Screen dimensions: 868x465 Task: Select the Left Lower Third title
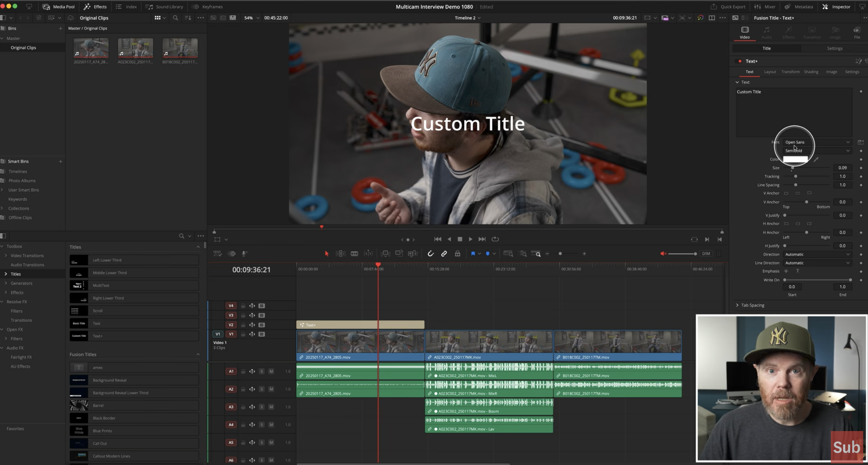coord(134,260)
